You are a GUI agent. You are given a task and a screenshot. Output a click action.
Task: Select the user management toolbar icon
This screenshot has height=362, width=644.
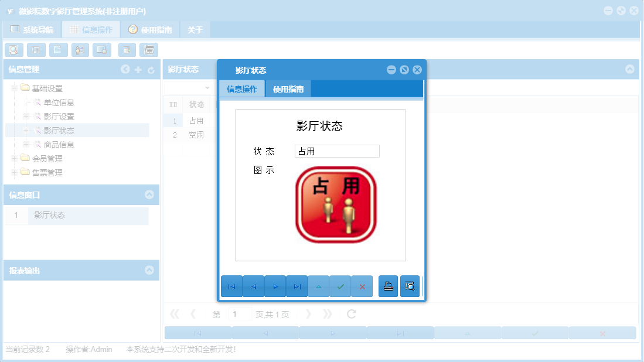(x=80, y=50)
